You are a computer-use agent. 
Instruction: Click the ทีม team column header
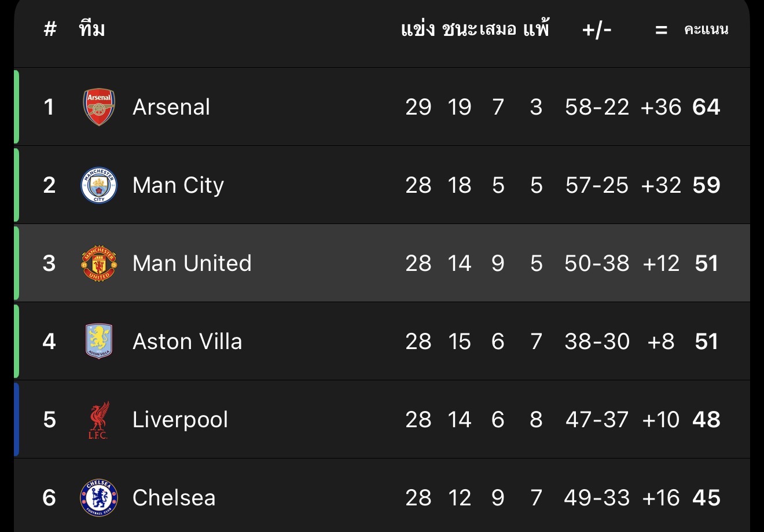[x=92, y=29]
